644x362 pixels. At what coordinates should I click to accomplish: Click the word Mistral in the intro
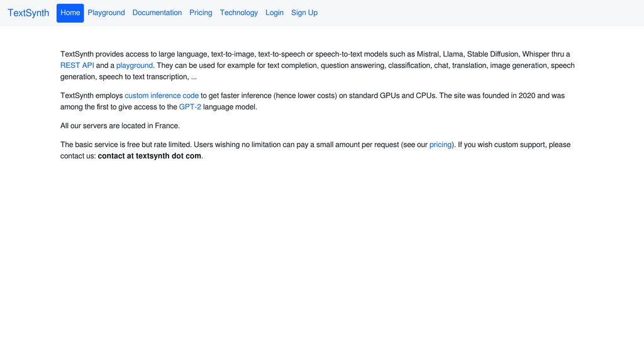pyautogui.click(x=428, y=54)
